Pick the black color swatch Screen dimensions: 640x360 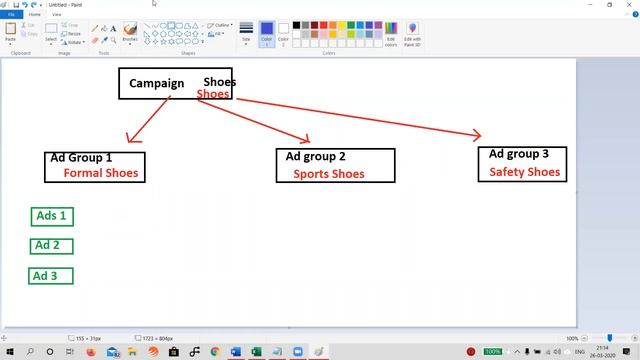[296, 25]
